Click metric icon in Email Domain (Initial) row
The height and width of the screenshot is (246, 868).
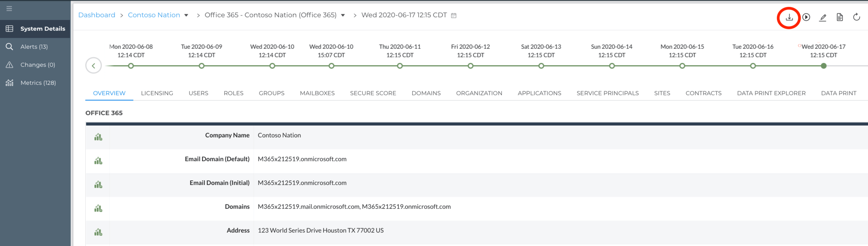pos(98,185)
